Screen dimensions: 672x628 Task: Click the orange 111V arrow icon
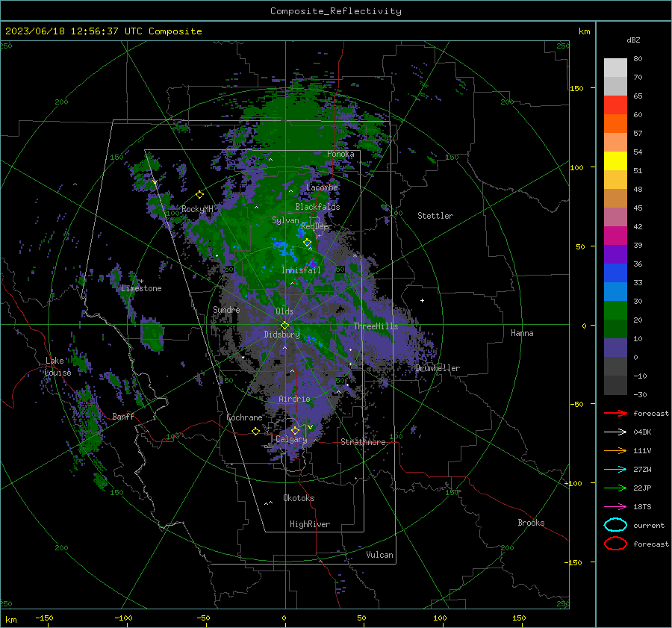pos(615,450)
